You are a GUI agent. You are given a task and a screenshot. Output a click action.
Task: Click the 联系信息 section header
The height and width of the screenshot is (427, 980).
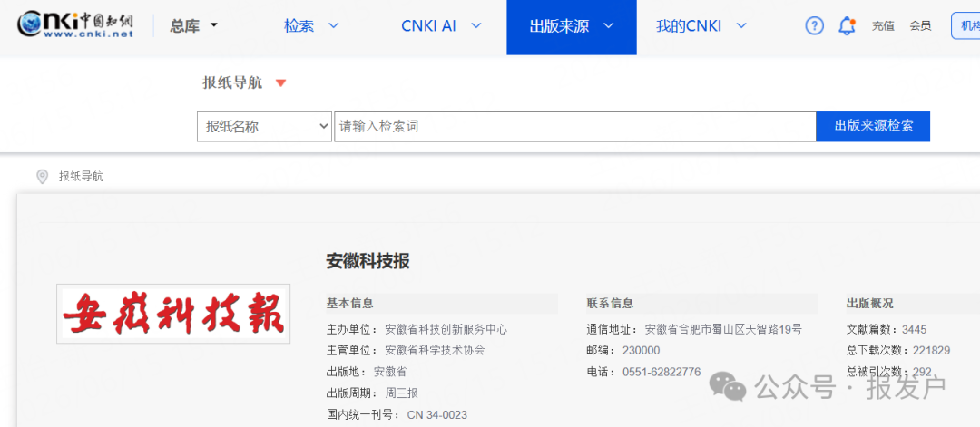(610, 304)
